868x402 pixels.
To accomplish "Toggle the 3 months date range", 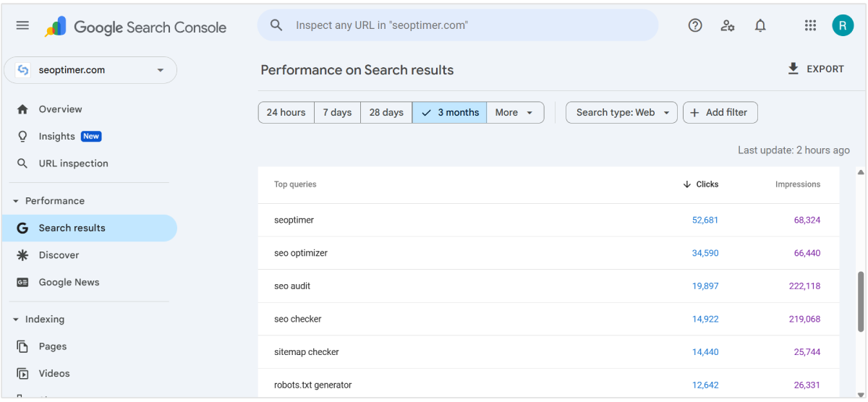I will pos(450,112).
